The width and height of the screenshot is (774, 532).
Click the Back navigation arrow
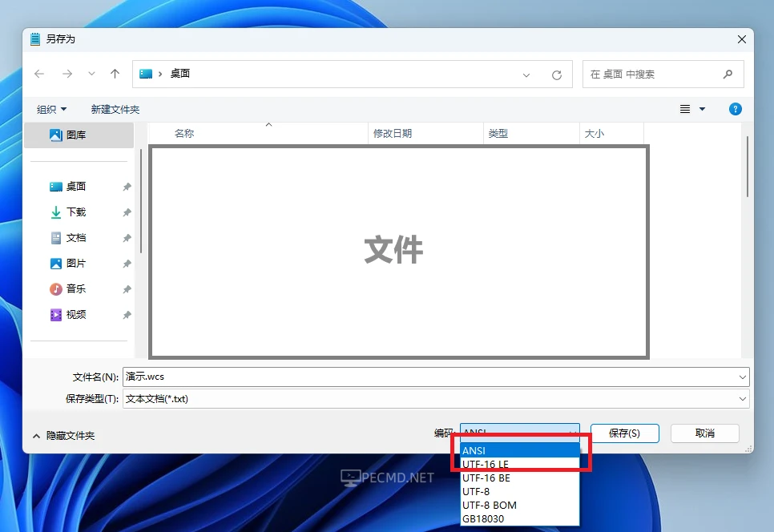(39, 74)
